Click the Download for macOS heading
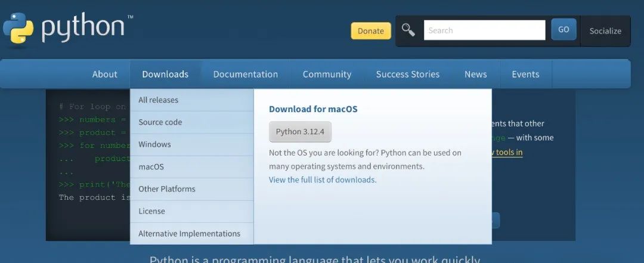 [x=313, y=109]
